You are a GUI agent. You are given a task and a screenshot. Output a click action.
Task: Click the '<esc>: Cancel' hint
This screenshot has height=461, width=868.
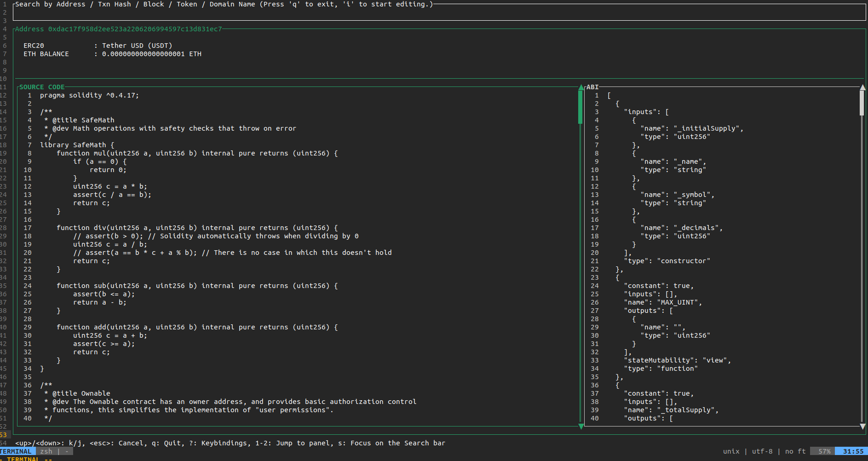[116, 443]
